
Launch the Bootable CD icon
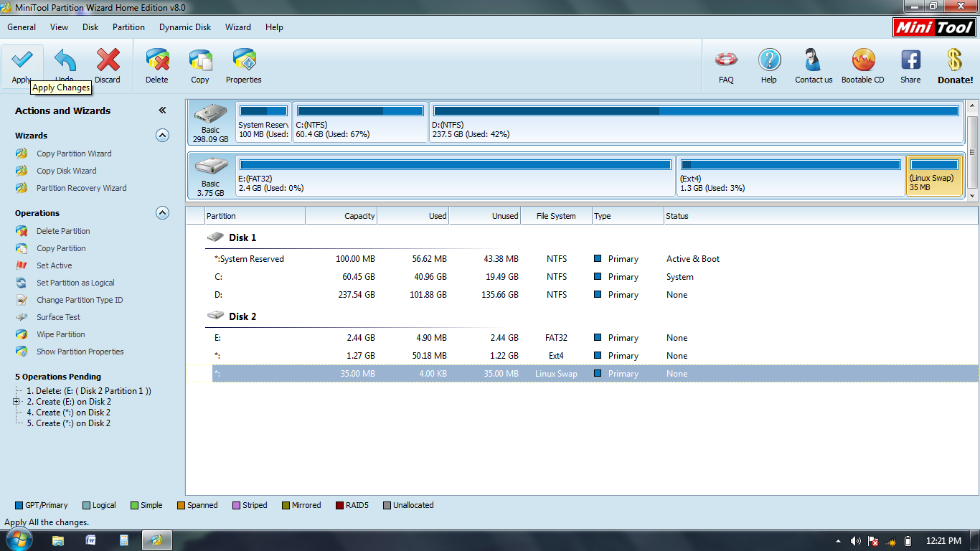click(x=863, y=60)
